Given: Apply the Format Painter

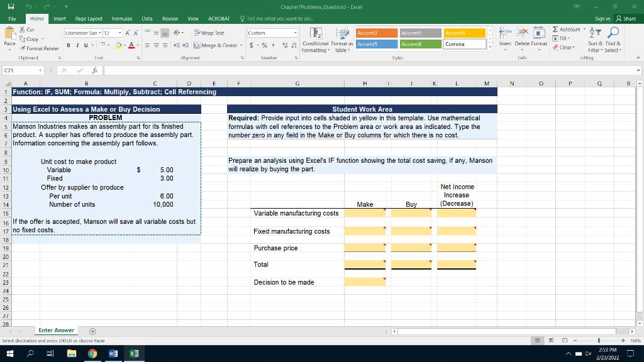Looking at the screenshot, I should click(x=39, y=48).
